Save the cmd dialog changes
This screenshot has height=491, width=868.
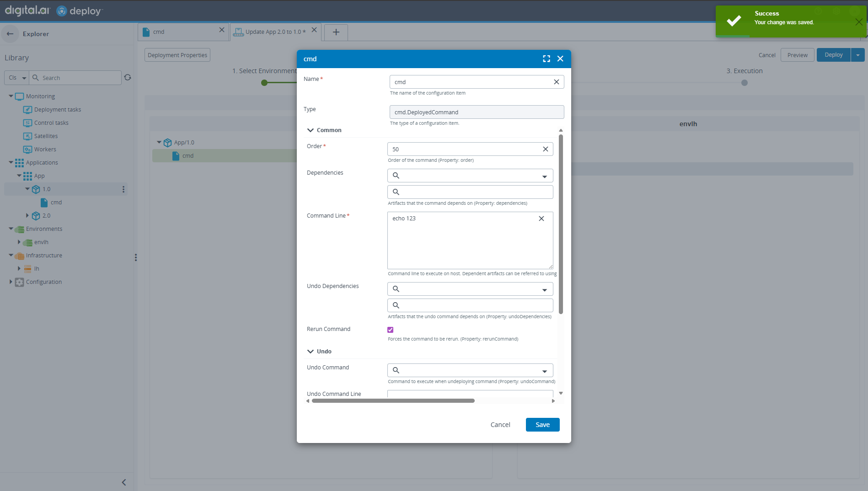coord(542,425)
